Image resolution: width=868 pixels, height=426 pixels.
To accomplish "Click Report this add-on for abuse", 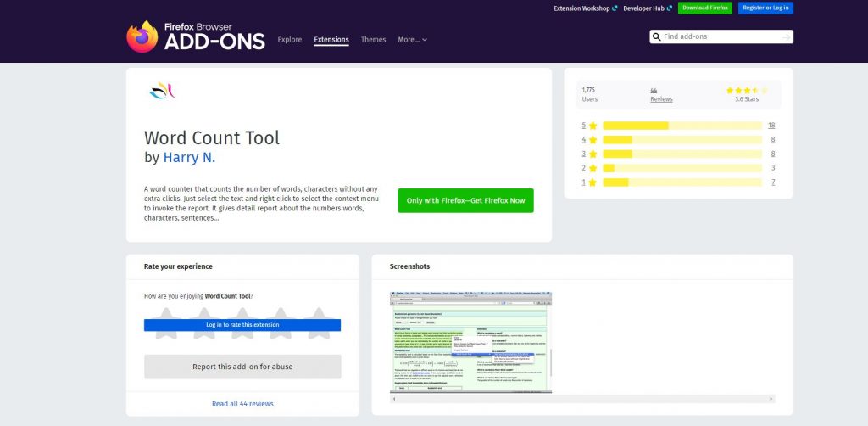I will [x=242, y=367].
